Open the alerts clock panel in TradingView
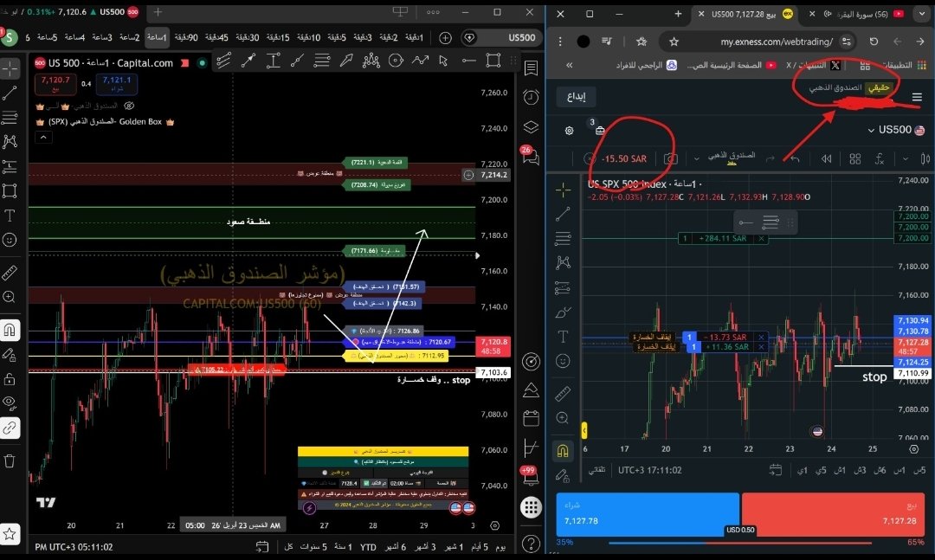Screen dimensions: 935x560 [531, 97]
